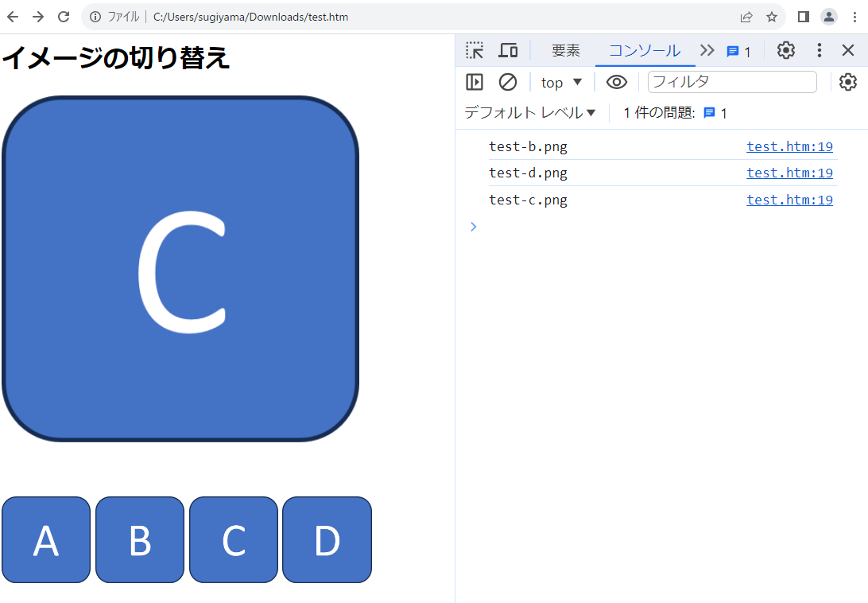Toggle the device toolbar icon
The height and width of the screenshot is (603, 868).
click(x=508, y=51)
